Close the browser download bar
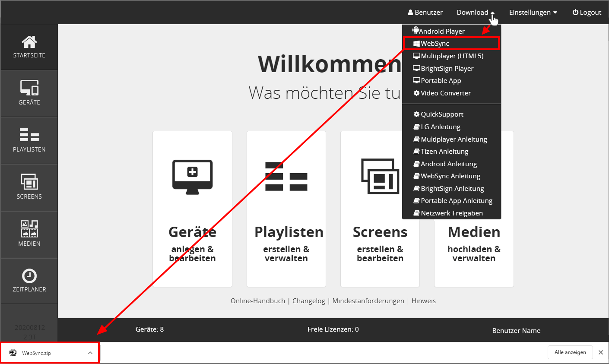The height and width of the screenshot is (364, 609). point(600,352)
